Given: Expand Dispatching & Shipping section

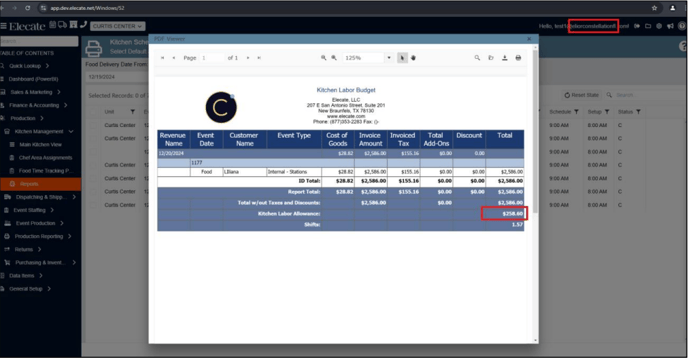Looking at the screenshot, I should [40, 197].
